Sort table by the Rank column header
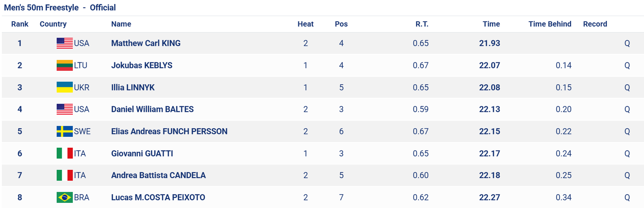Screen dimensions: 644x208 coord(20,24)
